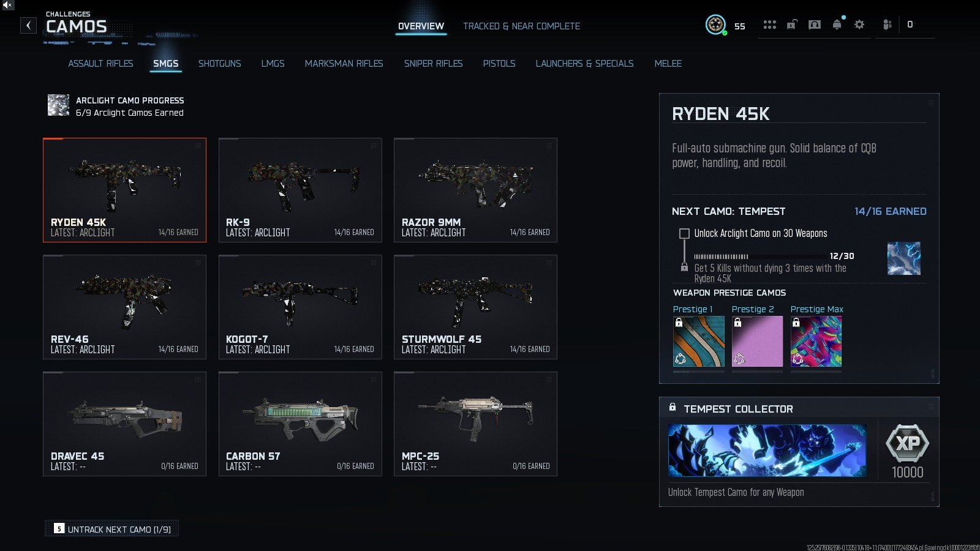Screen dimensions: 980x551
Task: Click the party count 0 number
Action: [910, 24]
